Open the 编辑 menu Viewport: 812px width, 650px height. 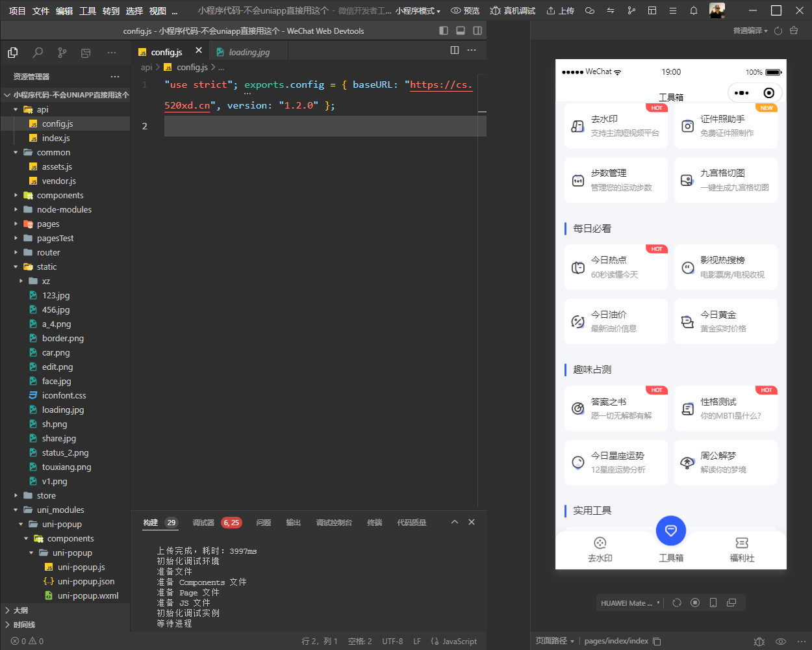pos(64,10)
